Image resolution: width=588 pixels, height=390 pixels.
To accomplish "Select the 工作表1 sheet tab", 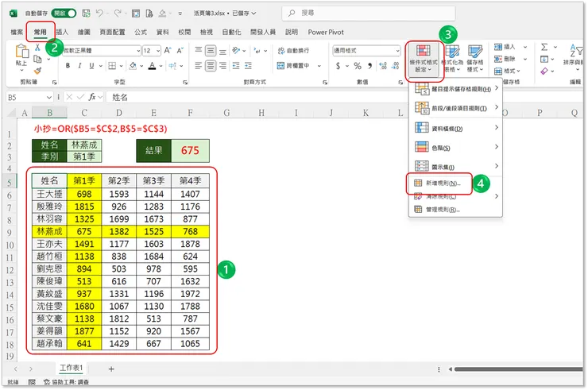I will tap(72, 368).
